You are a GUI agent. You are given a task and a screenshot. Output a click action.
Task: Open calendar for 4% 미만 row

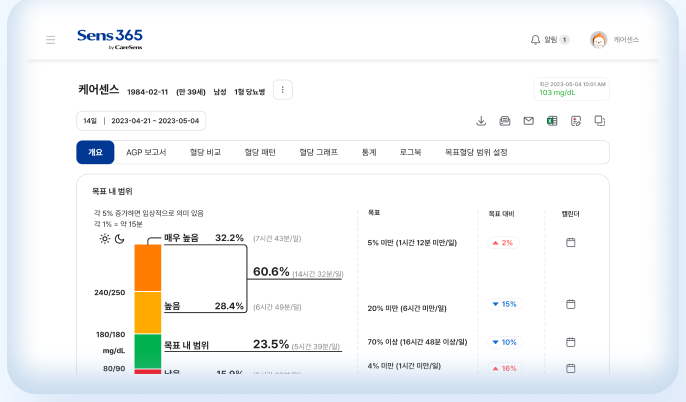[x=570, y=368]
